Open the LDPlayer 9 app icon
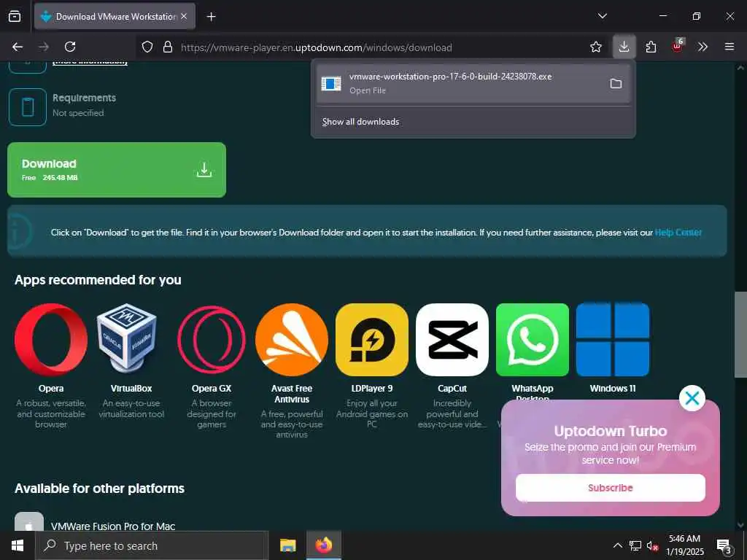Screen dimensions: 747x560 pos(372,340)
